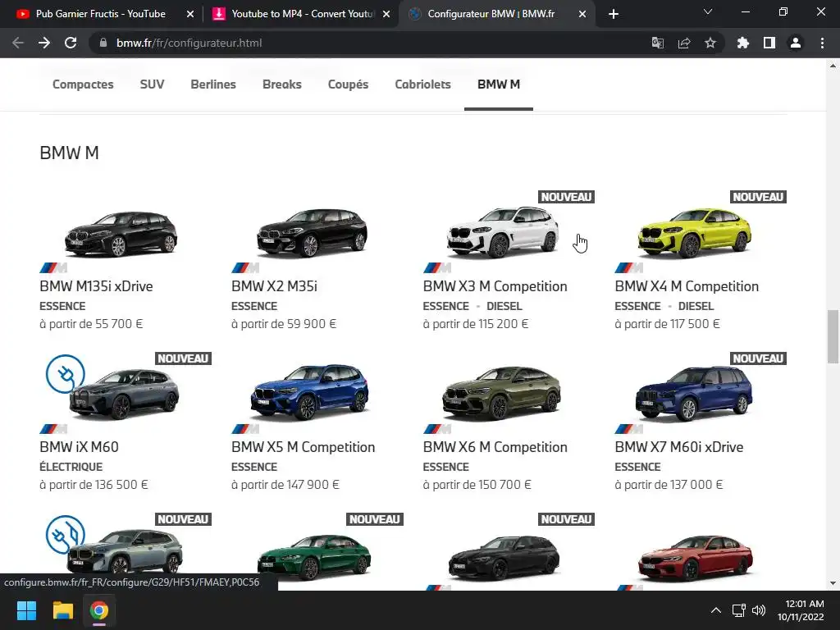
Task: Click the NOUVEAU badge on iX M60
Action: pos(183,358)
